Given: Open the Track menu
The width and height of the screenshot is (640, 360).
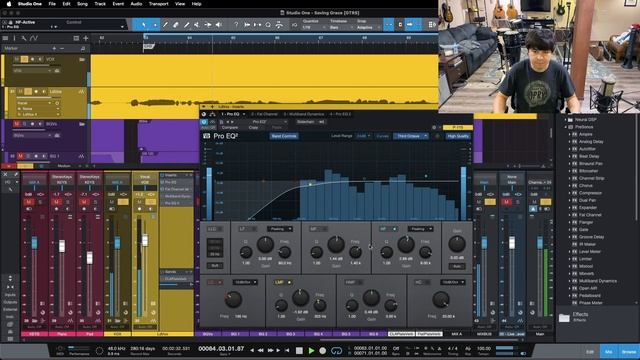Looking at the screenshot, I should (100, 4).
